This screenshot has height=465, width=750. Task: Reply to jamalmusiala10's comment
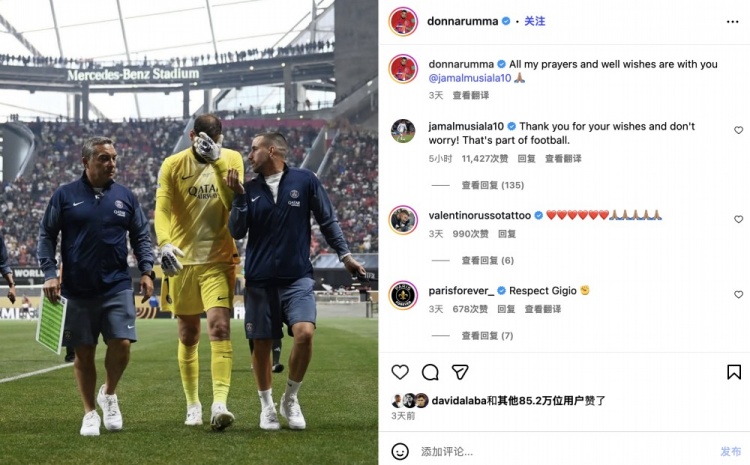tap(526, 158)
